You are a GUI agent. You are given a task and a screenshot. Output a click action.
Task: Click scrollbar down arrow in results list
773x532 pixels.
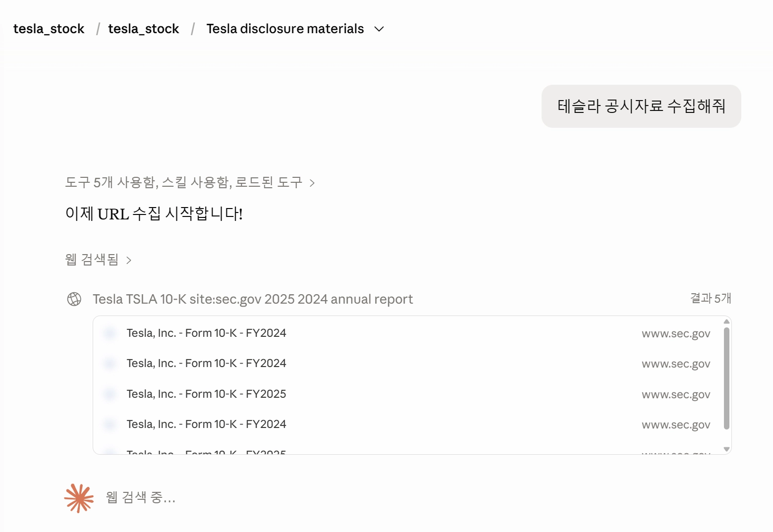726,449
